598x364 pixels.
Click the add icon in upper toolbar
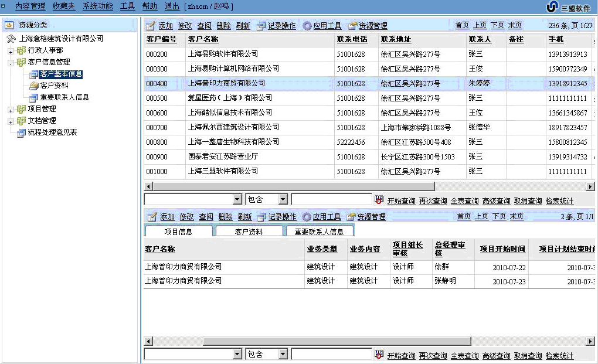(151, 26)
